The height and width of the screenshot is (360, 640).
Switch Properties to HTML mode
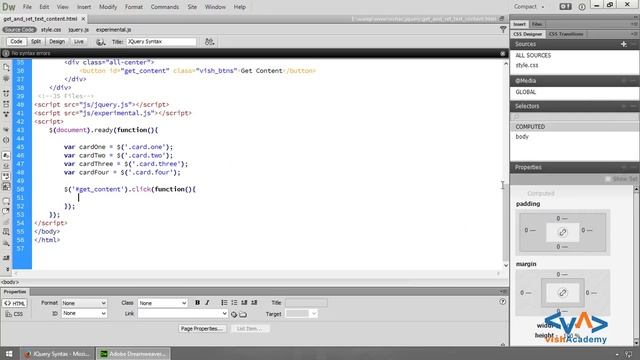15,303
